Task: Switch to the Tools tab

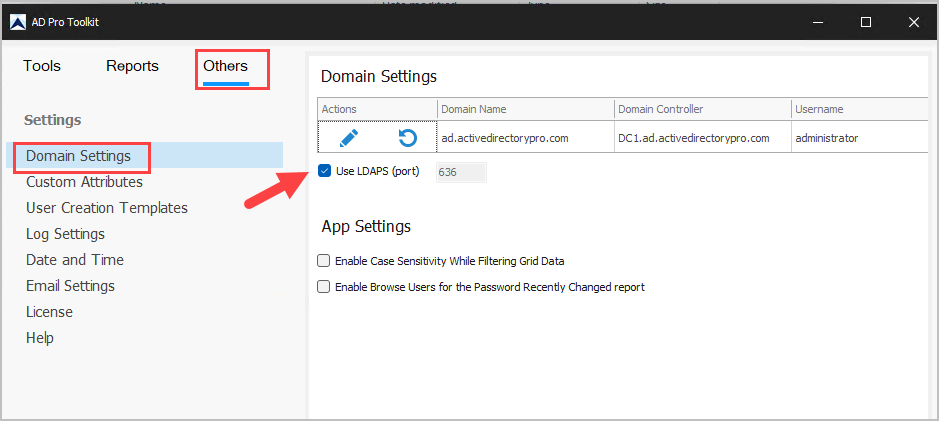Action: (x=42, y=66)
